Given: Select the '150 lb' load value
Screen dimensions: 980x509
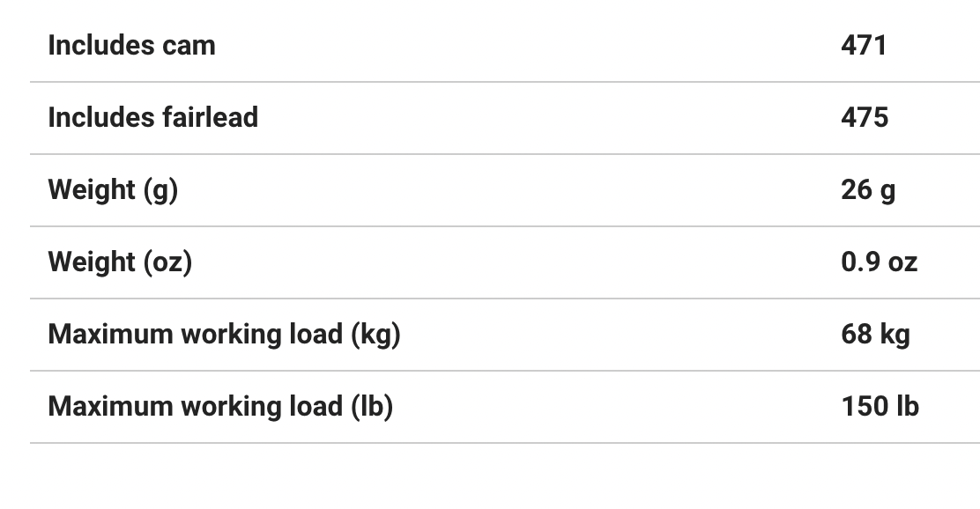Looking at the screenshot, I should [880, 406].
